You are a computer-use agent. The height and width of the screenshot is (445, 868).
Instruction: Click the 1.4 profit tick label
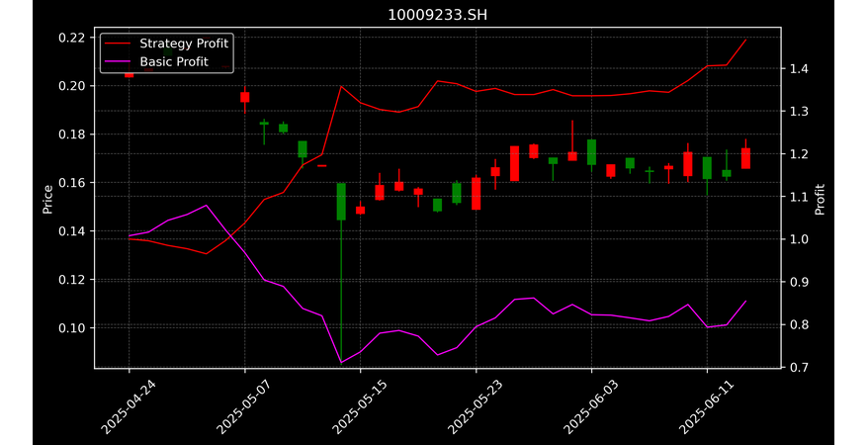[x=798, y=69]
